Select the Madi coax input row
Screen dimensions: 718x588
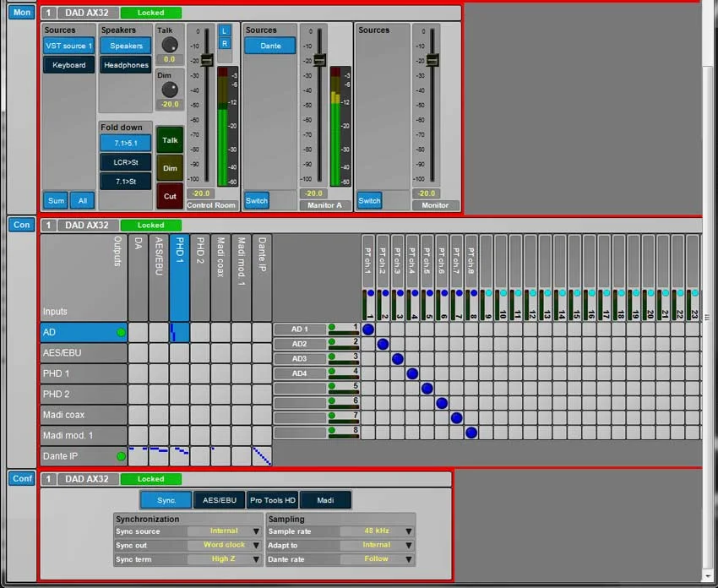(x=84, y=415)
